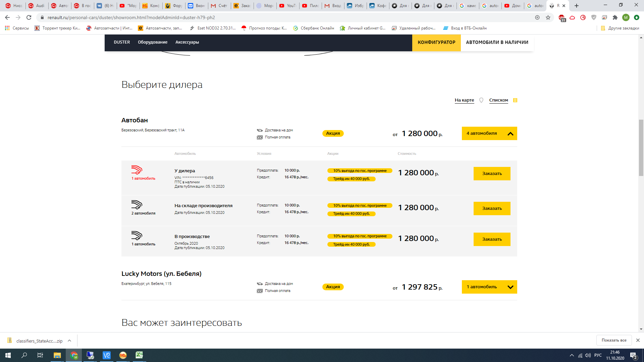Click the map pin icon beside На карте

tap(481, 100)
